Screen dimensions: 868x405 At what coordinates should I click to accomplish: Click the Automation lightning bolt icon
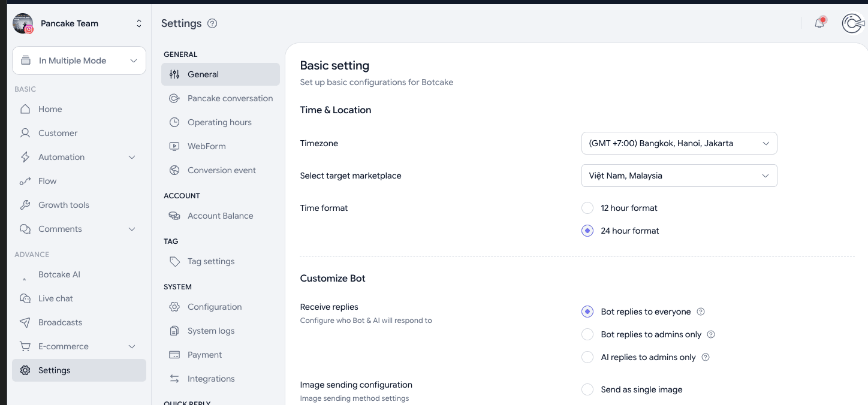pos(25,157)
